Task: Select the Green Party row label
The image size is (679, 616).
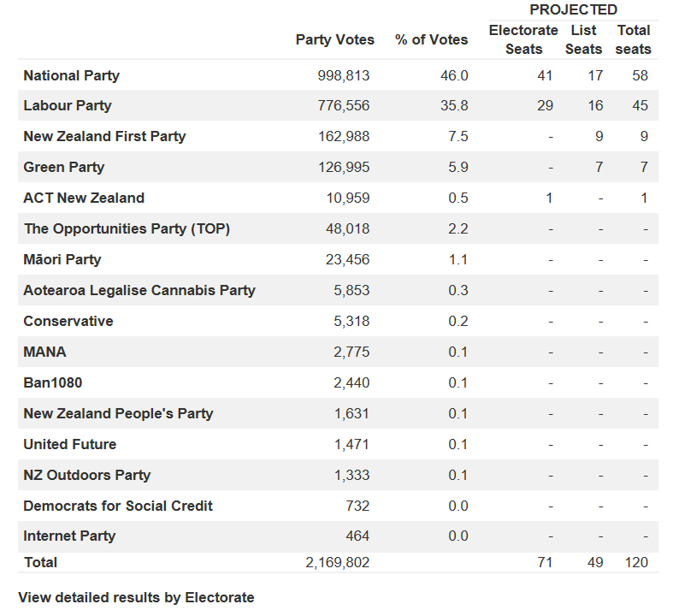Action: [64, 168]
